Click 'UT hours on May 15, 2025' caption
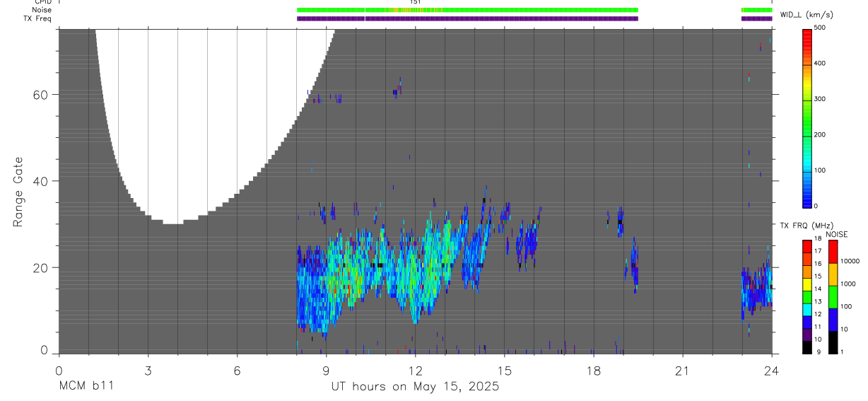The height and width of the screenshot is (401, 868). click(416, 386)
